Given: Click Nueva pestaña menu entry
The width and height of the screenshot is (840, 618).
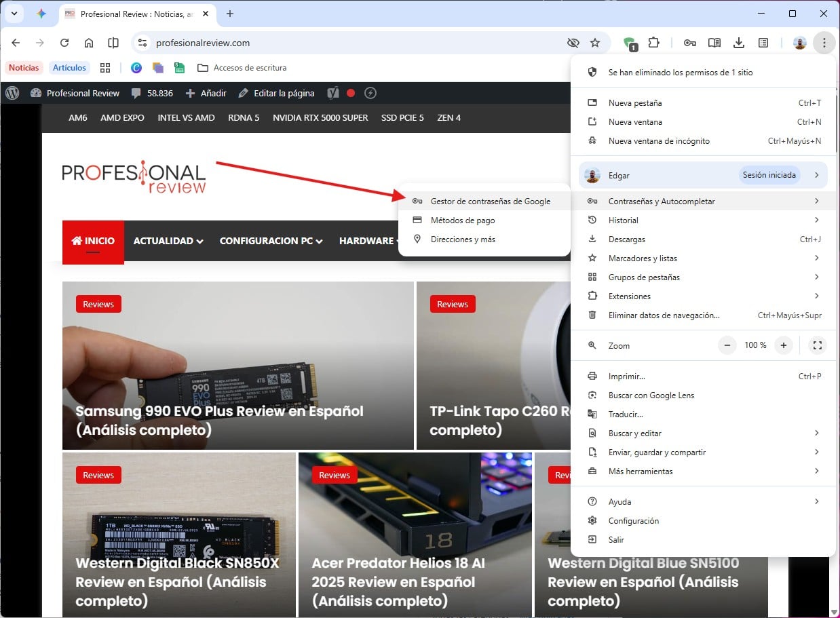Looking at the screenshot, I should [x=704, y=103].
